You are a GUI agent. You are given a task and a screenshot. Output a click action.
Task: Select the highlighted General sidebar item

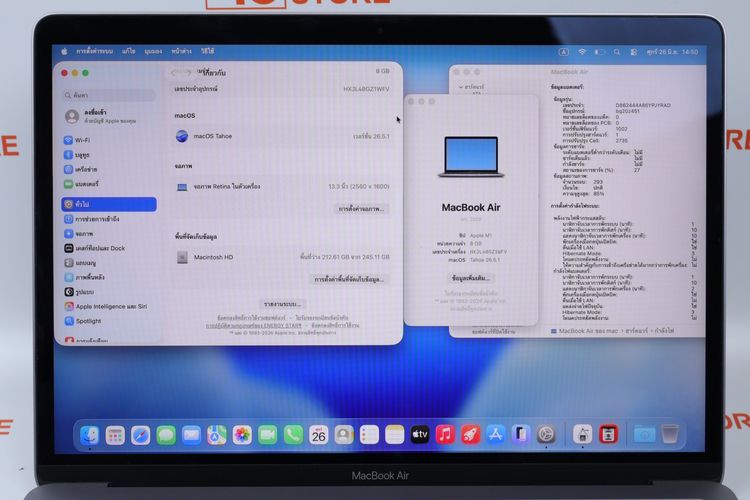pyautogui.click(x=109, y=204)
